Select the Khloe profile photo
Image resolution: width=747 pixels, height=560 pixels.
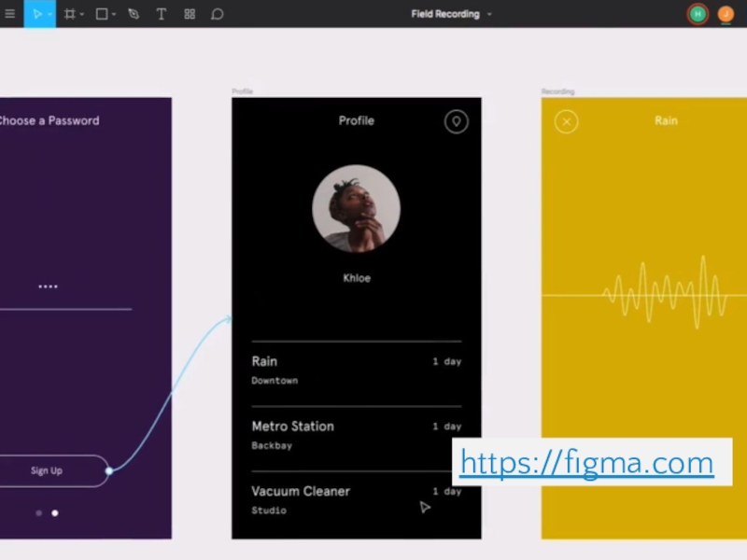[x=356, y=209]
